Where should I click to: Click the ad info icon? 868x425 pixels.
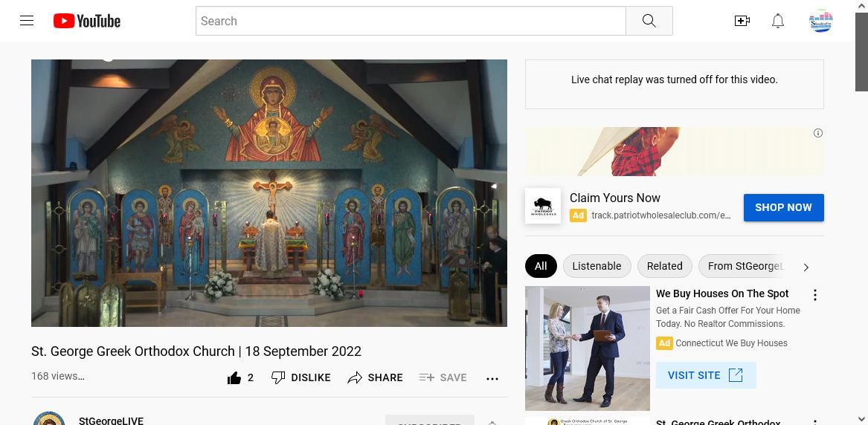[x=817, y=133]
